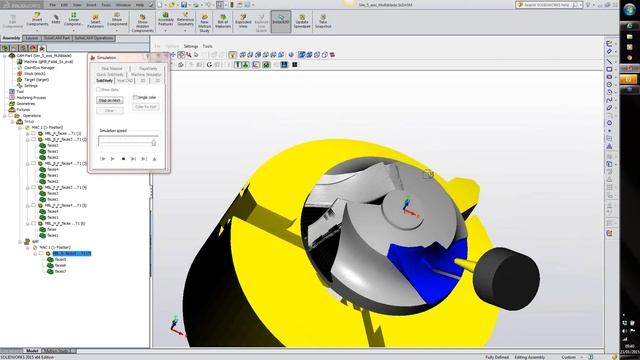Toggle checkbox of MBL operation [2]
This screenshot has width=640, height=360.
coord(34,139)
